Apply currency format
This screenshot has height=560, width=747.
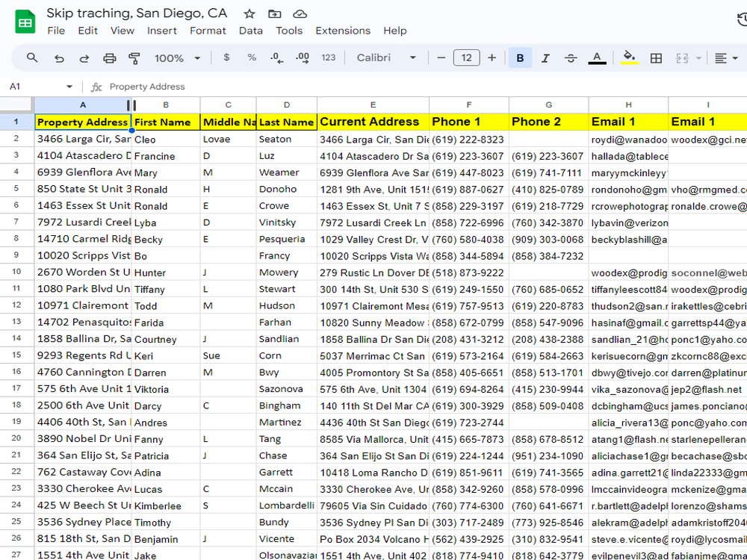click(x=227, y=57)
